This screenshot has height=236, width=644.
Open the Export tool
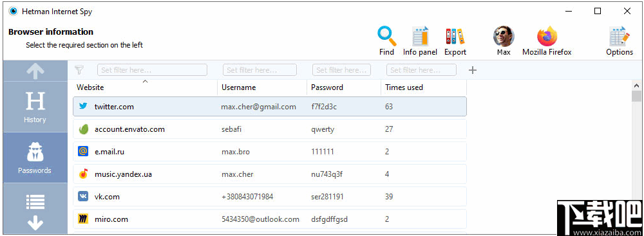click(x=455, y=41)
